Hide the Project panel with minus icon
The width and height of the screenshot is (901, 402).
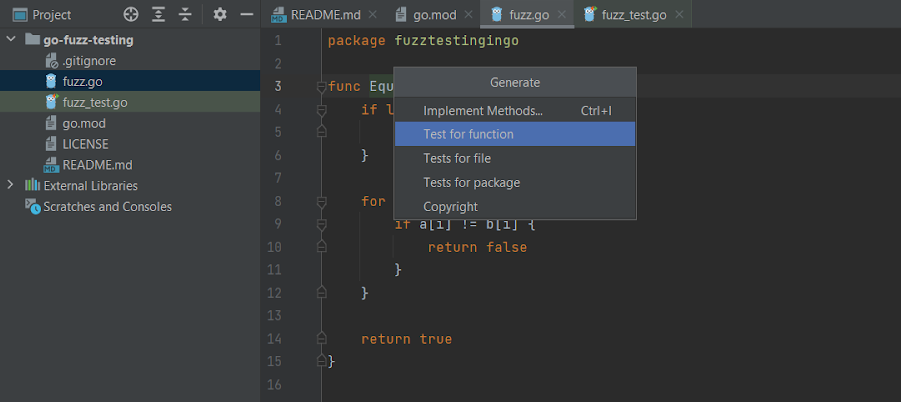(247, 14)
